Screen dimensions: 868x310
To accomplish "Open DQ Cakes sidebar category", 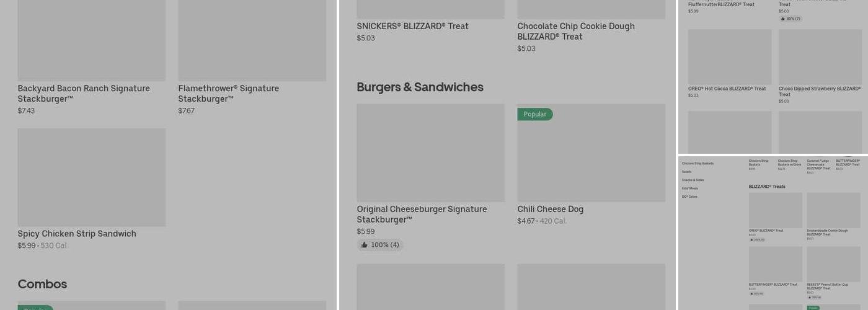I will (689, 197).
